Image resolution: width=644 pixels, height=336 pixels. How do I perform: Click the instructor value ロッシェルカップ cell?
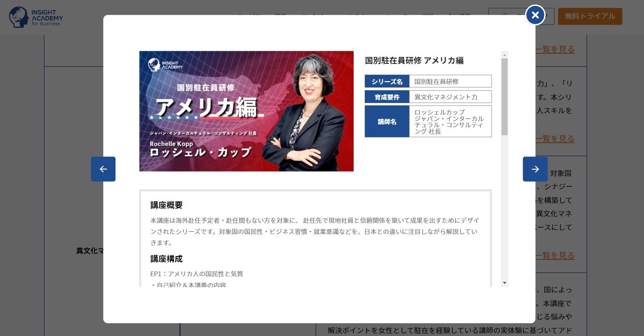[450, 121]
